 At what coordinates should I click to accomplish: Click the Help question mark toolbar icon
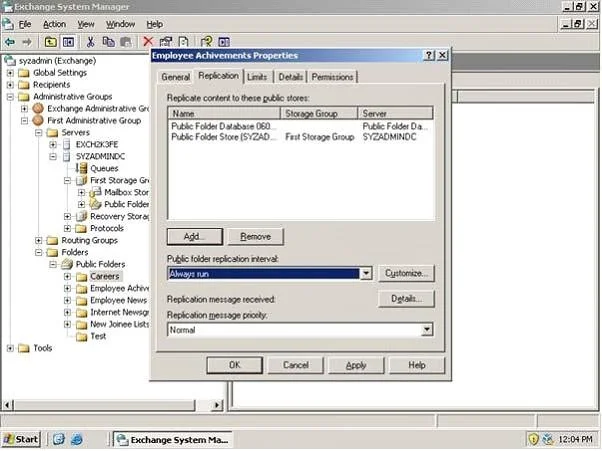[x=207, y=41]
